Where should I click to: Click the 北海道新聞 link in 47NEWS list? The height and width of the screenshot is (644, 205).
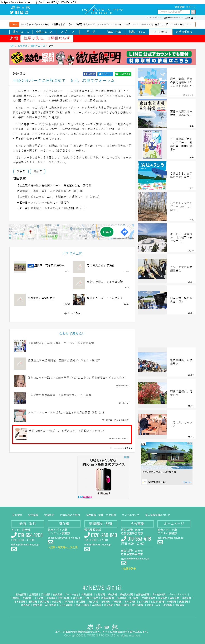click(x=20, y=595)
